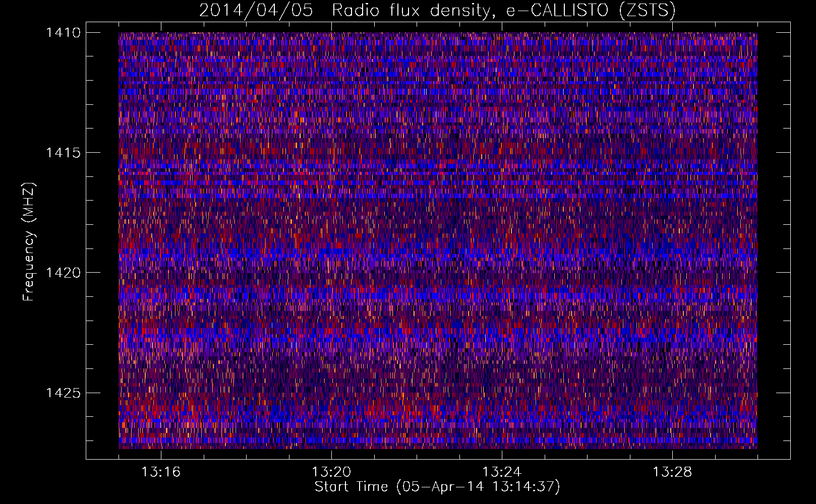Click the 13:24 time axis label
The height and width of the screenshot is (504, 816).
[502, 472]
